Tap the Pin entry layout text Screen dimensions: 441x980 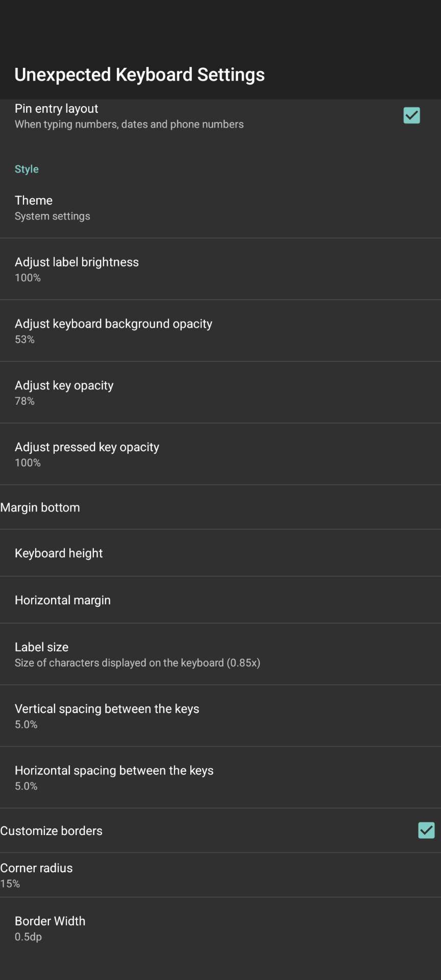click(x=57, y=109)
